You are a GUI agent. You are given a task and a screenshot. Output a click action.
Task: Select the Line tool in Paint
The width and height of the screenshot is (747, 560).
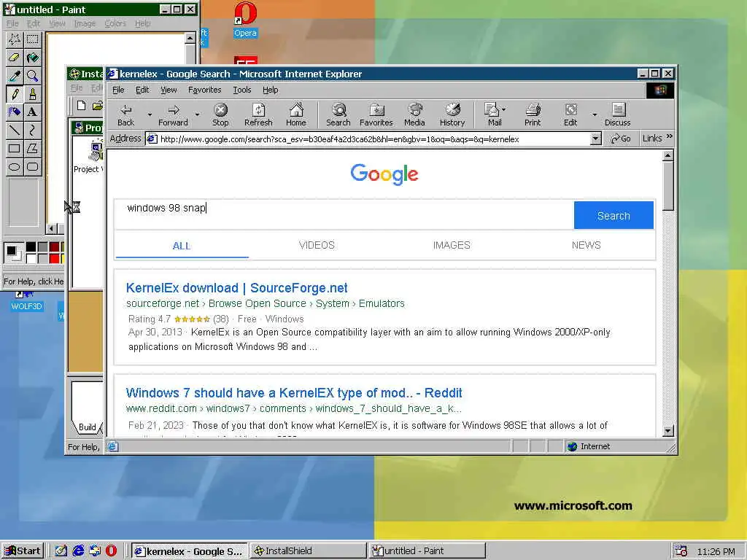tap(15, 130)
